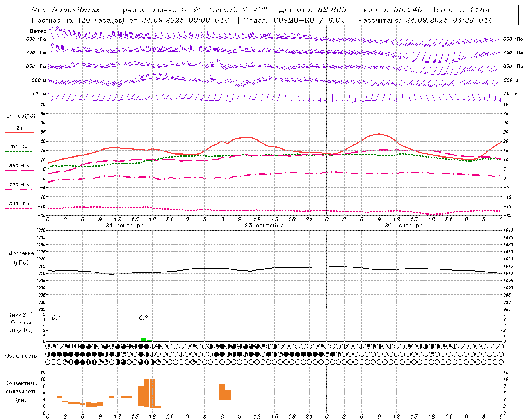Select the Осадки panel label

tap(21, 322)
